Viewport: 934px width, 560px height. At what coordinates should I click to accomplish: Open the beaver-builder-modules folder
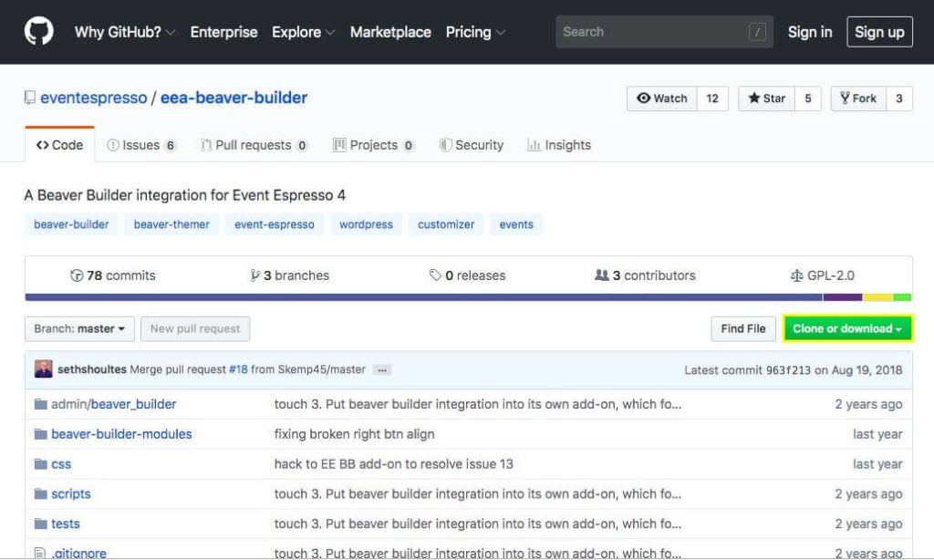click(121, 434)
